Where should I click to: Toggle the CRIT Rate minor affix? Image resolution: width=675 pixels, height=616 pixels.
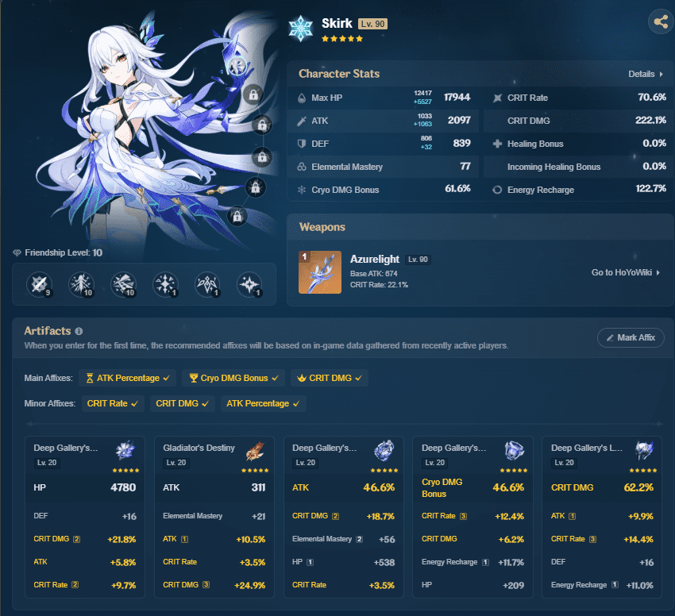point(112,403)
